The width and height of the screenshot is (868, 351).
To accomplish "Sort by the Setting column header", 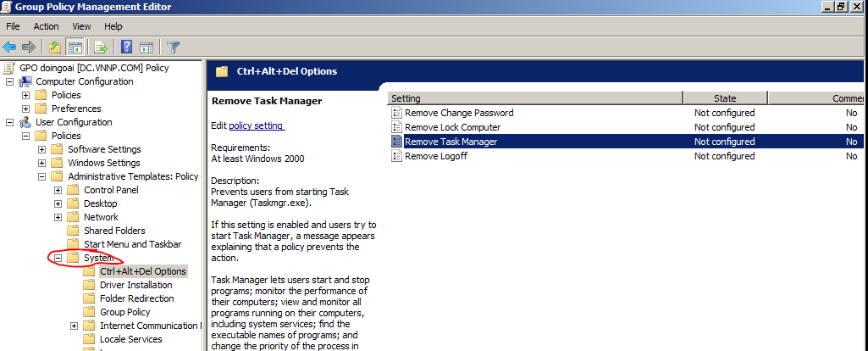I will tap(534, 98).
